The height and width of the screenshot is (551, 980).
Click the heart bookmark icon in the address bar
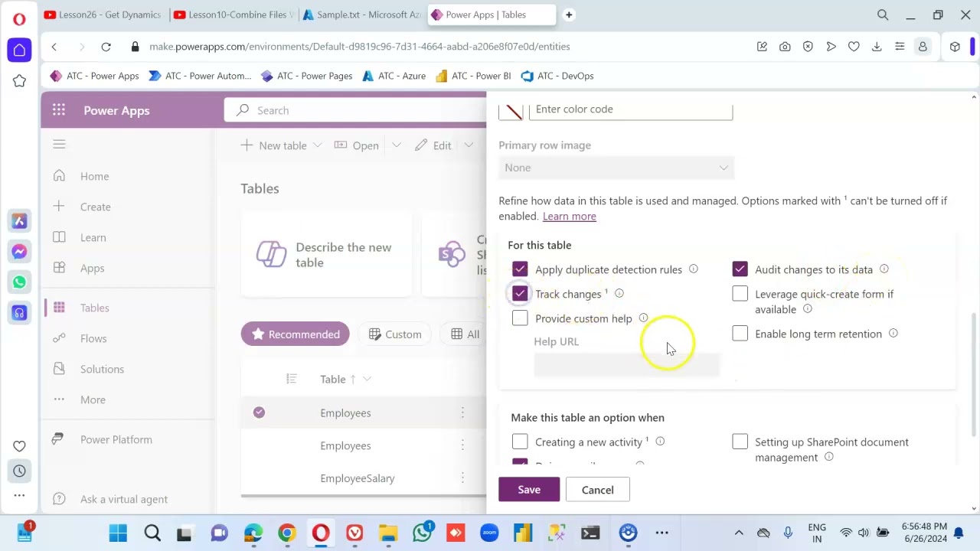[854, 47]
